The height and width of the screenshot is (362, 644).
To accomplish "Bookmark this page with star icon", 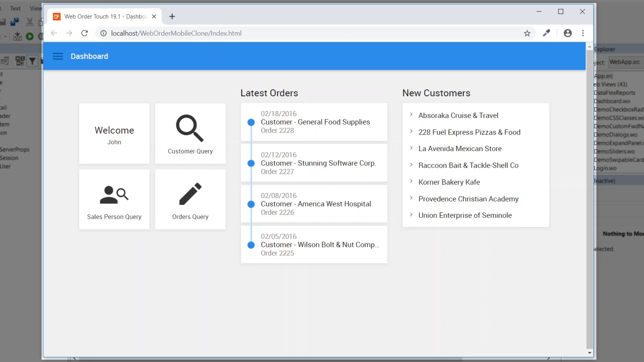I will 527,33.
